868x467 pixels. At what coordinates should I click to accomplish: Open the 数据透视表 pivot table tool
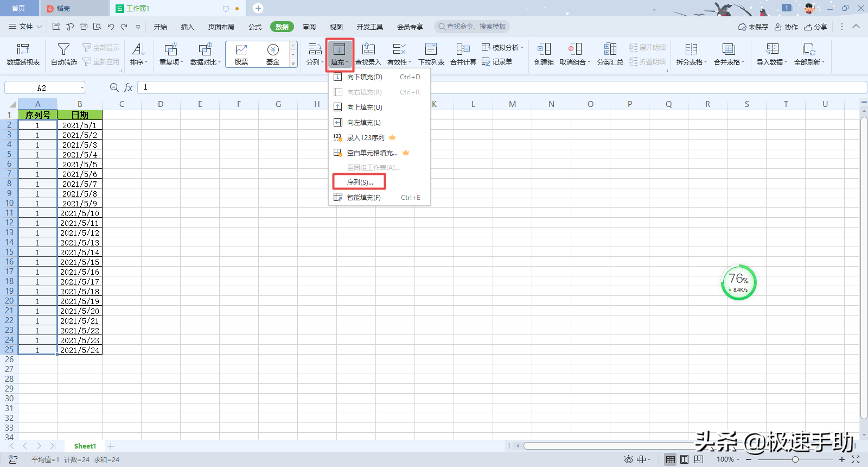(x=23, y=55)
